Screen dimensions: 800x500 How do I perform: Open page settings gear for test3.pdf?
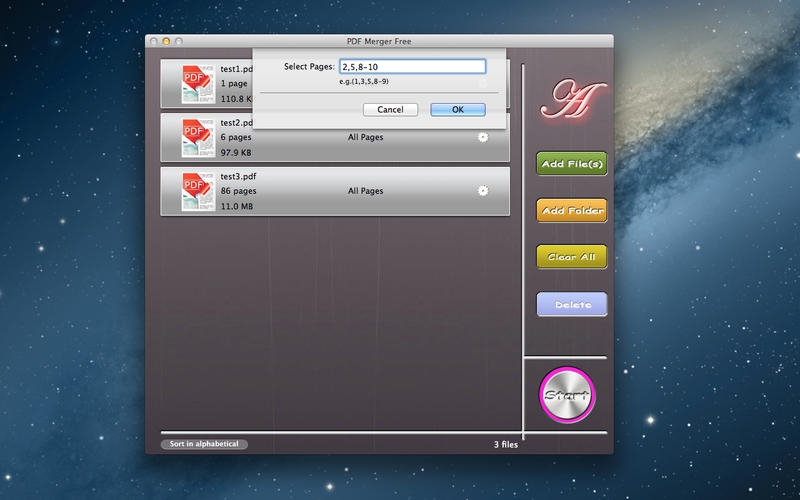[x=483, y=190]
